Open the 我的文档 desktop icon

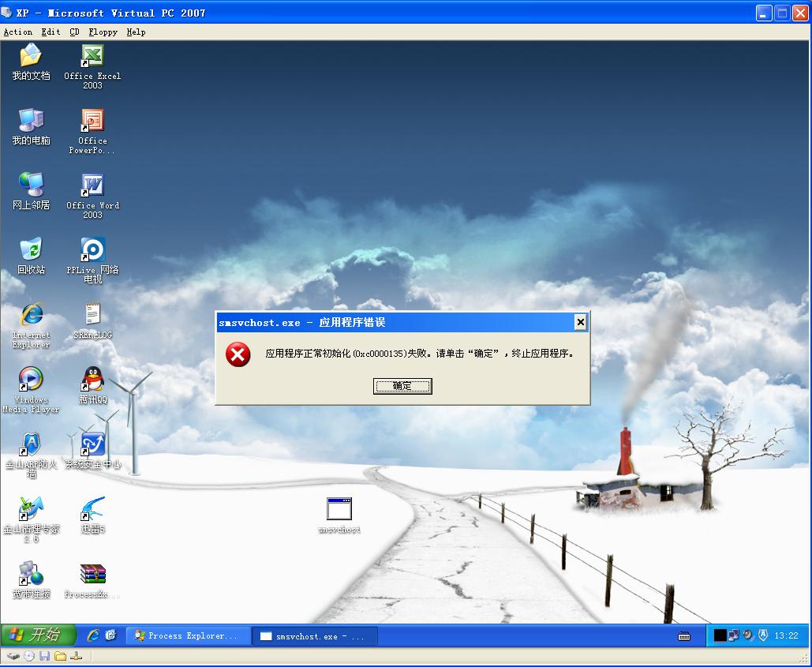coord(31,62)
